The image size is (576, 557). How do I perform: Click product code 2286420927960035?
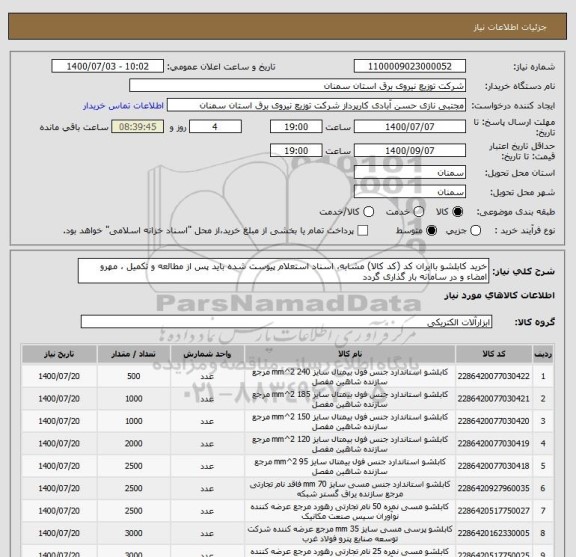coord(493,489)
